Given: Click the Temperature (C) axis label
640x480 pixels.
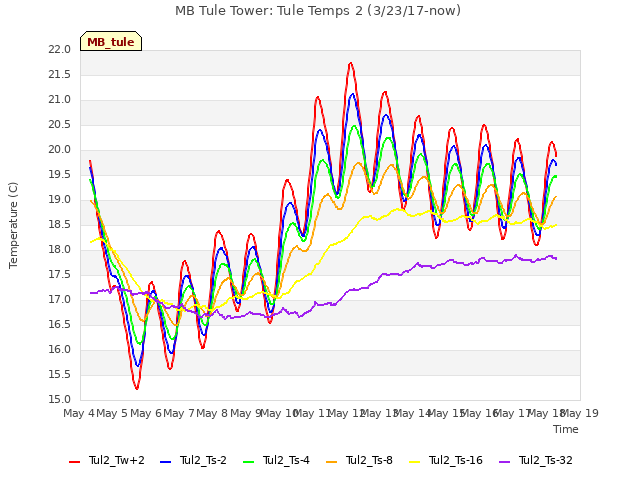Looking at the screenshot, I should pyautogui.click(x=13, y=225).
